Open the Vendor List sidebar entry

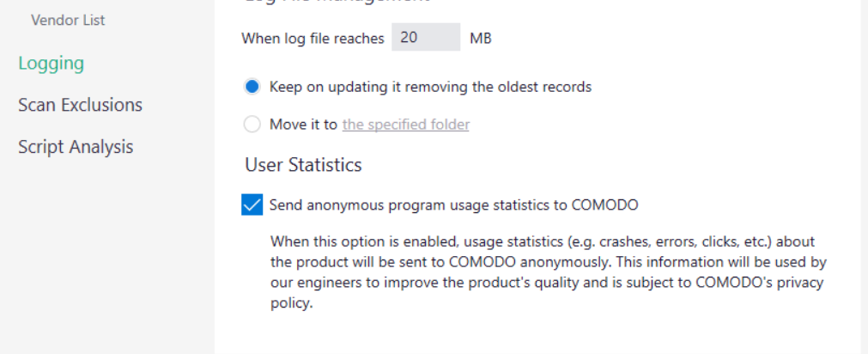click(x=68, y=20)
